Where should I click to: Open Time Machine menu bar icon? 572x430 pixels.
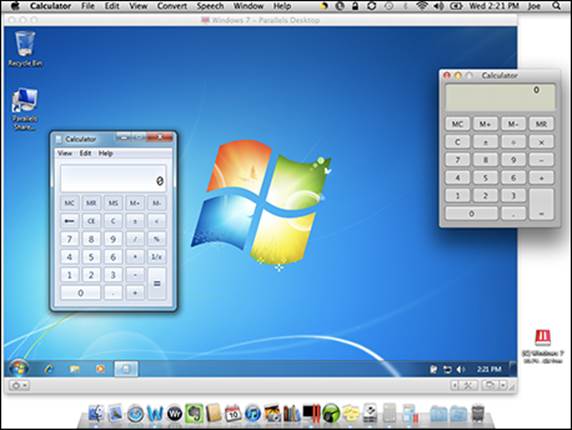389,6
